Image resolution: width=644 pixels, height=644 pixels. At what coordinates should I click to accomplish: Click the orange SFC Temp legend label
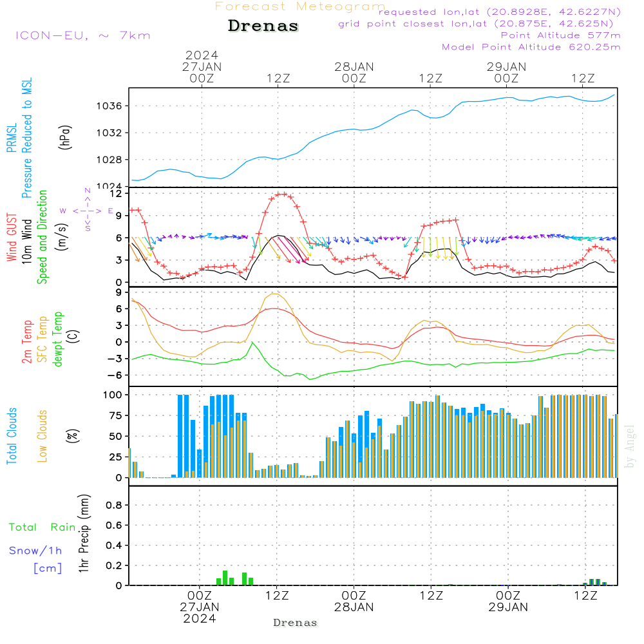[43, 339]
